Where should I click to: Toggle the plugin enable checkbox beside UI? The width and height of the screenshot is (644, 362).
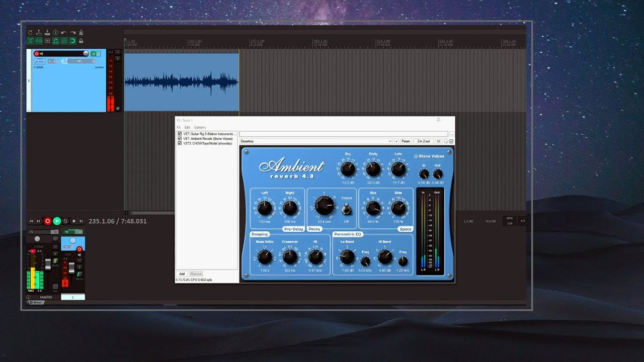coord(451,141)
